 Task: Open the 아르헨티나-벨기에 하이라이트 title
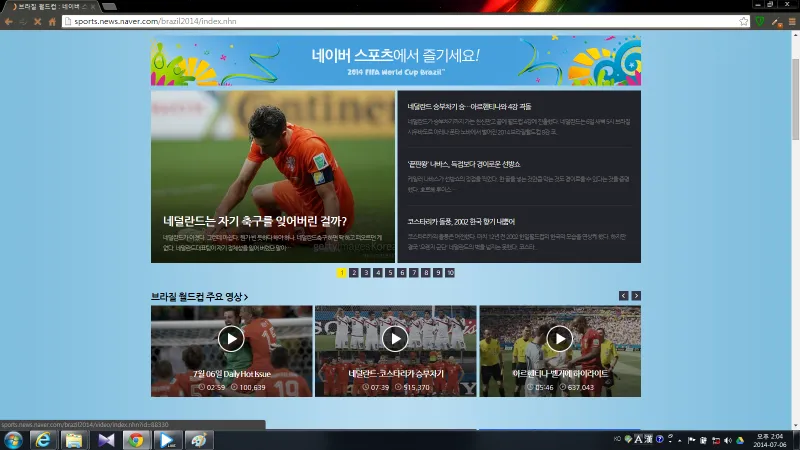coord(560,374)
